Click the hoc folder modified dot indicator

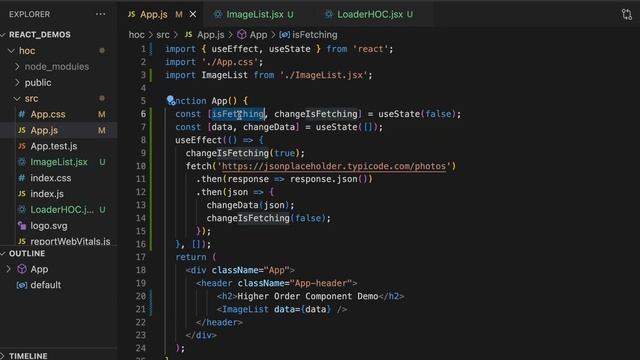point(102,51)
